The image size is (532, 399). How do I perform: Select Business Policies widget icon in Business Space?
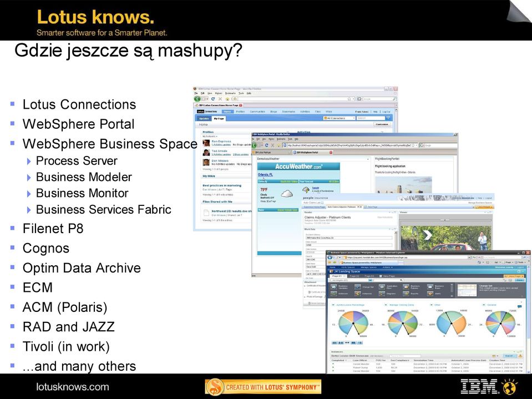tap(406, 287)
